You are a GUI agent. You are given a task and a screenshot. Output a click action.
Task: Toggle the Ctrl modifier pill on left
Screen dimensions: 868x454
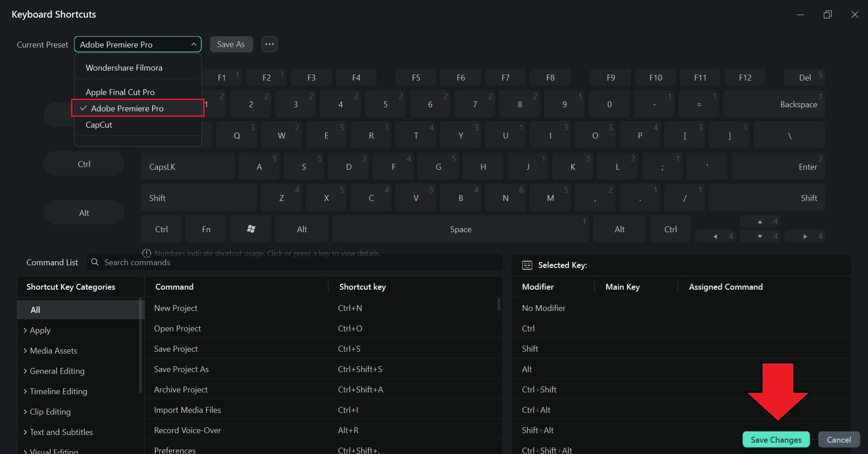click(x=84, y=164)
